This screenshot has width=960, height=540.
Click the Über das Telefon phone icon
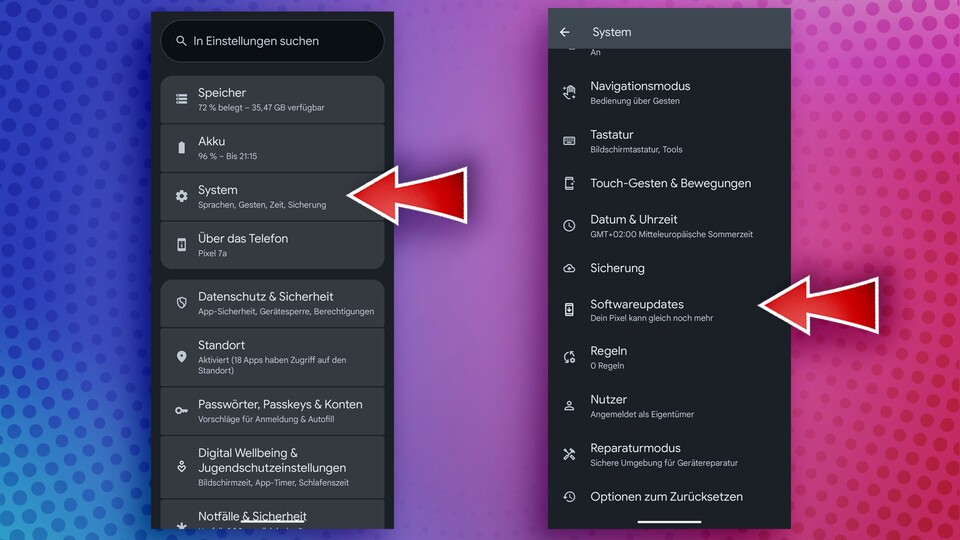(x=181, y=245)
